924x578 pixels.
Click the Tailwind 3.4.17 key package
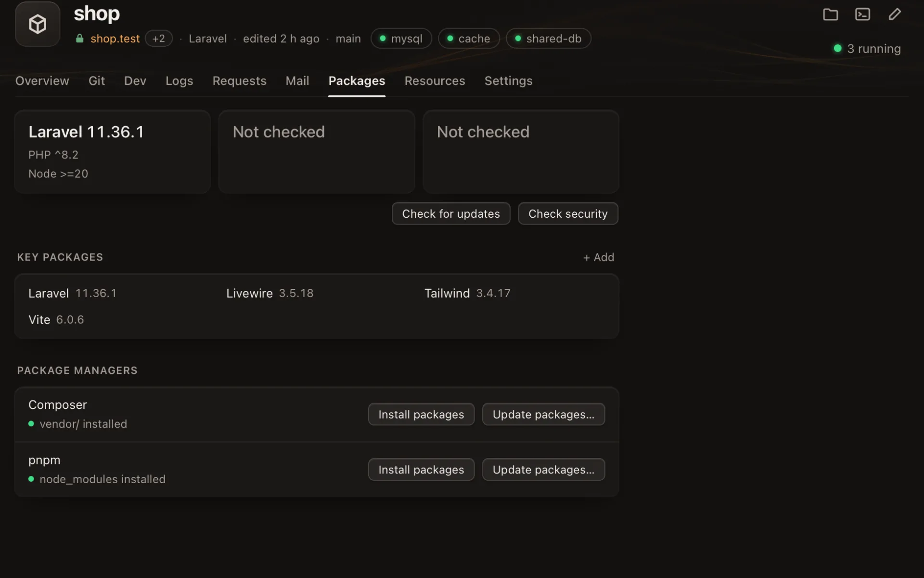click(x=467, y=293)
